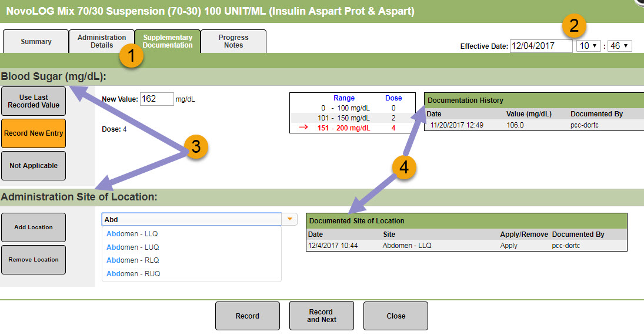
Task: Click the Record and Next button
Action: pos(322,316)
